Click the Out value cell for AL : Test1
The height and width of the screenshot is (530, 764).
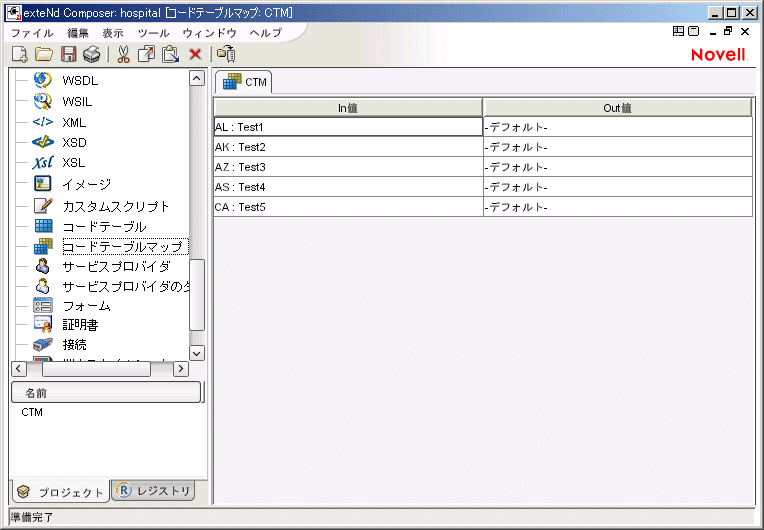pyautogui.click(x=618, y=127)
